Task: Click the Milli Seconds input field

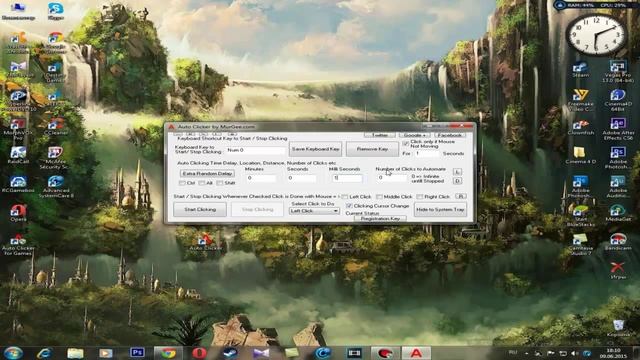Action: (x=347, y=178)
